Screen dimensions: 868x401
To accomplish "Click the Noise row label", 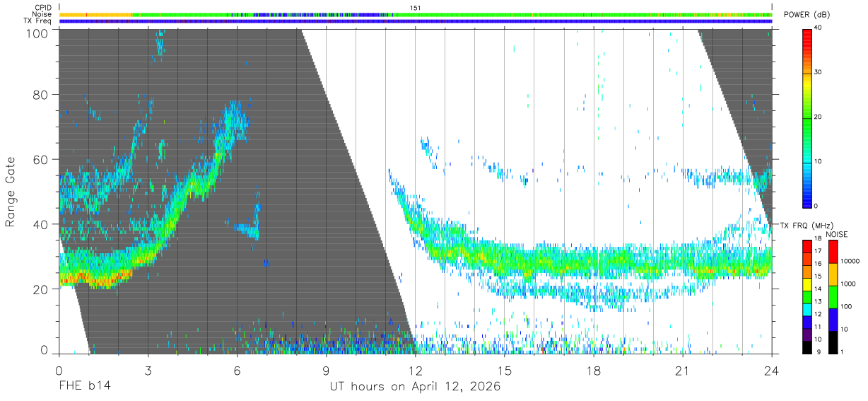I will coord(41,14).
